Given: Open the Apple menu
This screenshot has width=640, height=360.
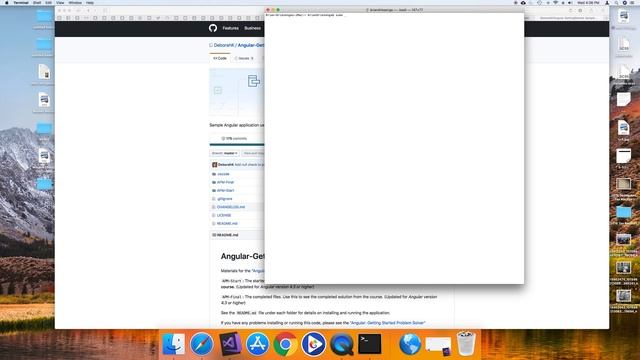Looking at the screenshot, I should [x=7, y=2].
